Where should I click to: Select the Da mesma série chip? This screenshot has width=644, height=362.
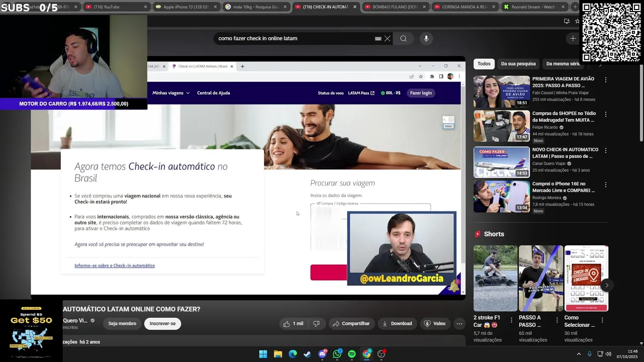(x=563, y=64)
